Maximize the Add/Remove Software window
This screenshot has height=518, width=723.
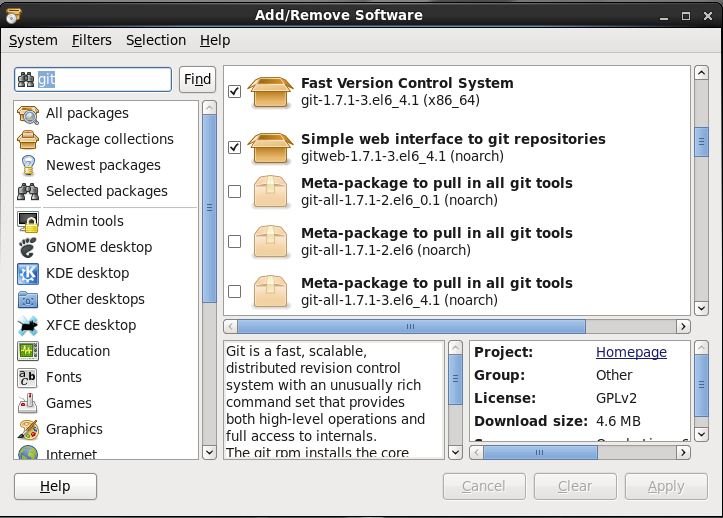click(x=686, y=16)
